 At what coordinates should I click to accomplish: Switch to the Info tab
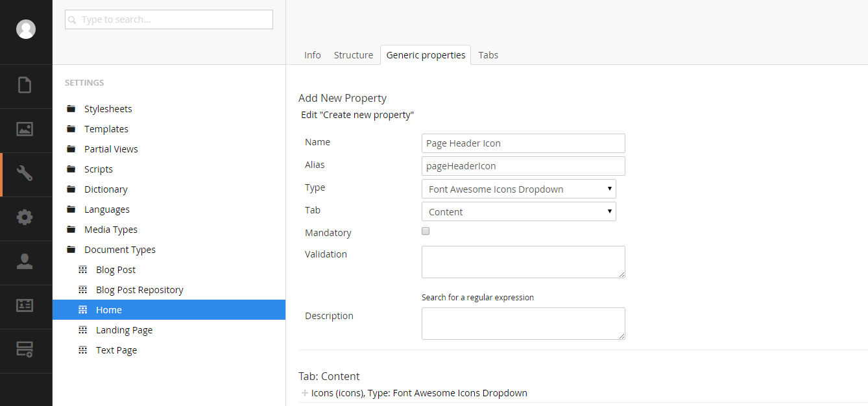(312, 55)
